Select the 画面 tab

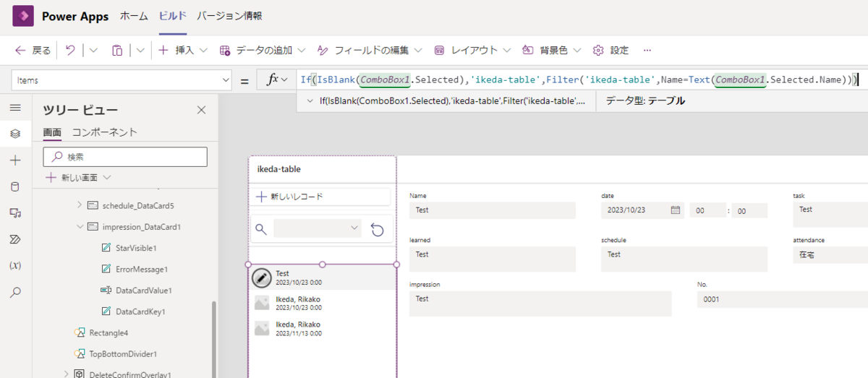click(x=52, y=132)
